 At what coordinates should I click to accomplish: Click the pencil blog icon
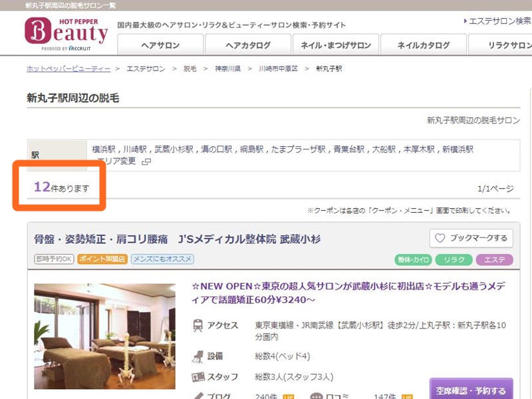[x=198, y=396]
